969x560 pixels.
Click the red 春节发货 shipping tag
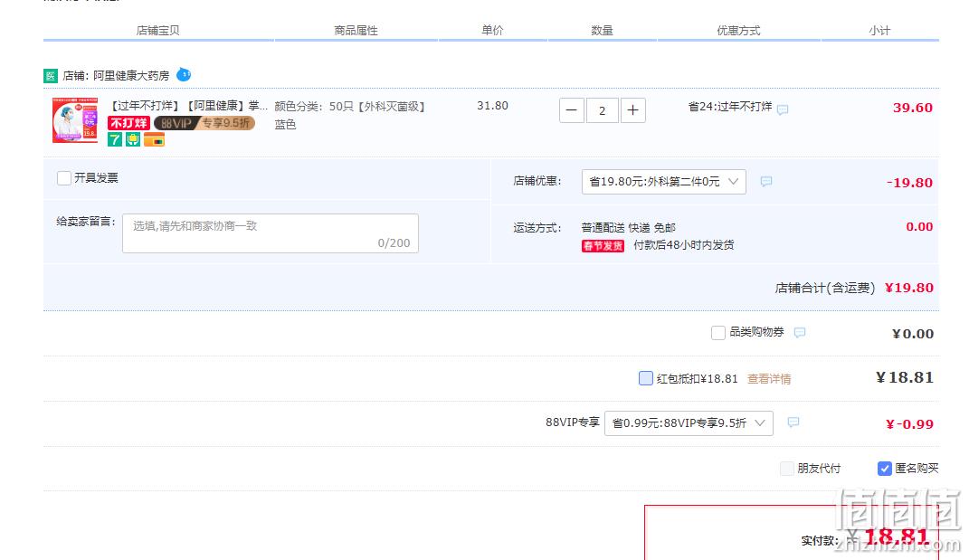(603, 246)
